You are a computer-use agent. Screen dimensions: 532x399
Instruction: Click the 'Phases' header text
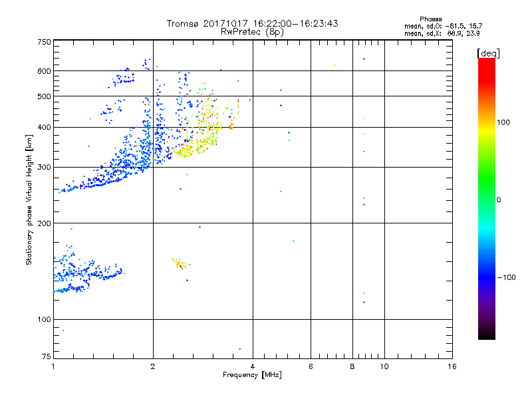point(430,19)
